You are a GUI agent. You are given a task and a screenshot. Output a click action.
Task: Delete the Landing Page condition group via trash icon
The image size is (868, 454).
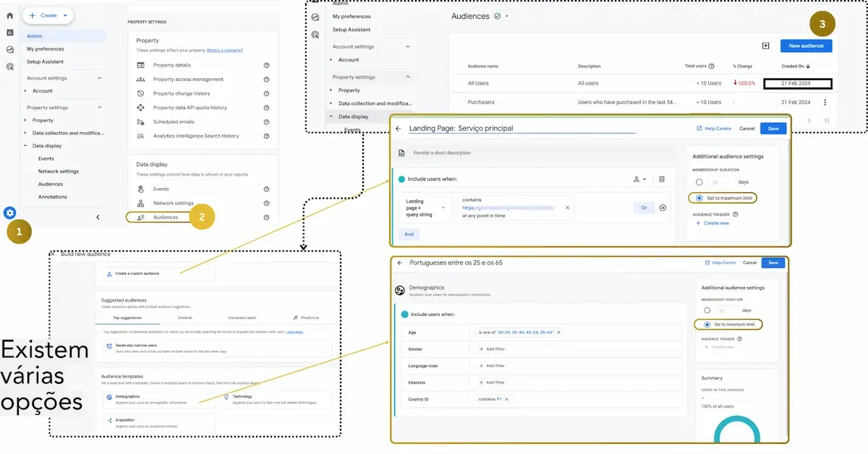click(661, 179)
